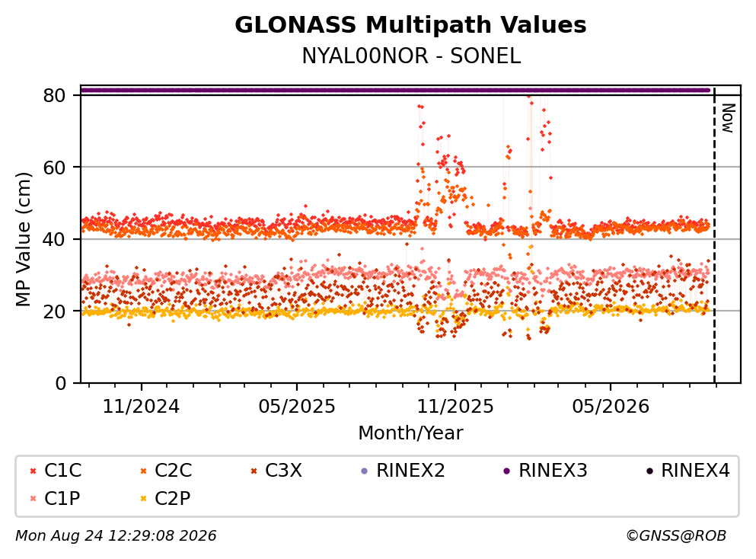Click the y-axis value 60
756x559 pixels.
coord(55,168)
